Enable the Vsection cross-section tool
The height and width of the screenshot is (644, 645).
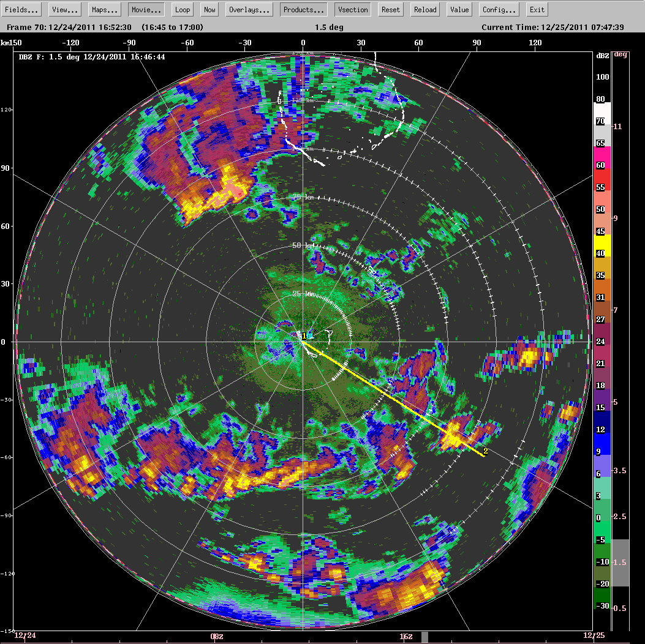[x=352, y=9]
